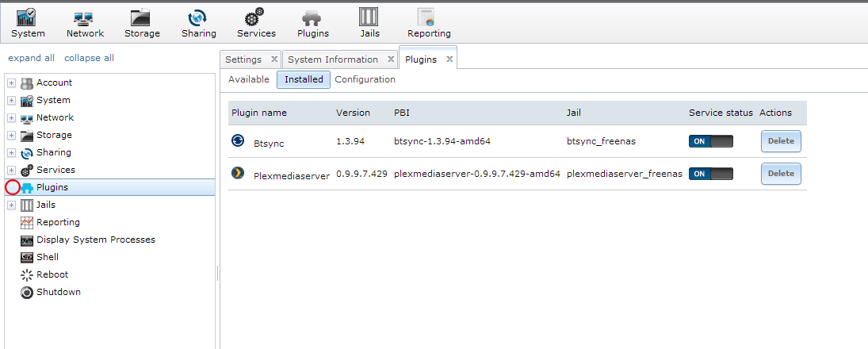Click plexmediaserver-0.9.9.7.429-amd64 PBI cell
Screen dimensions: 868x349
pyautogui.click(x=477, y=174)
